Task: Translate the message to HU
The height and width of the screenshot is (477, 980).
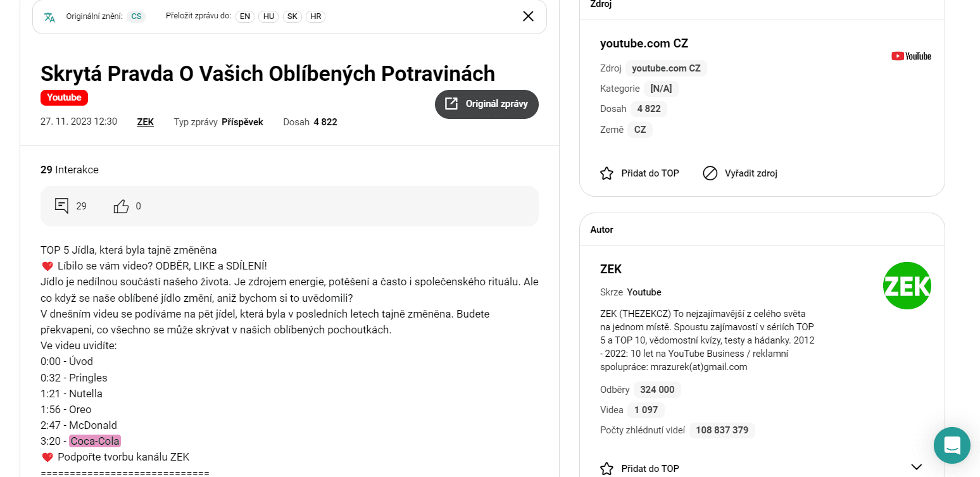Action: click(x=268, y=16)
